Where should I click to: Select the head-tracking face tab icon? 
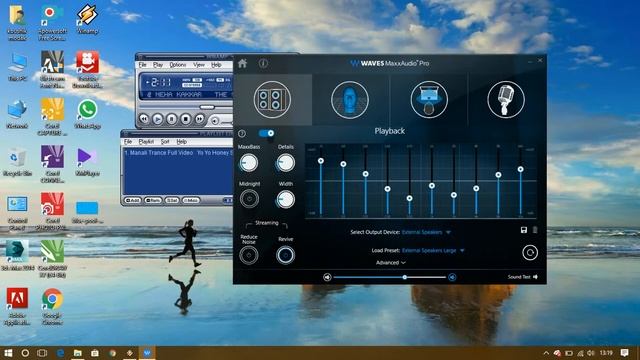[350, 100]
